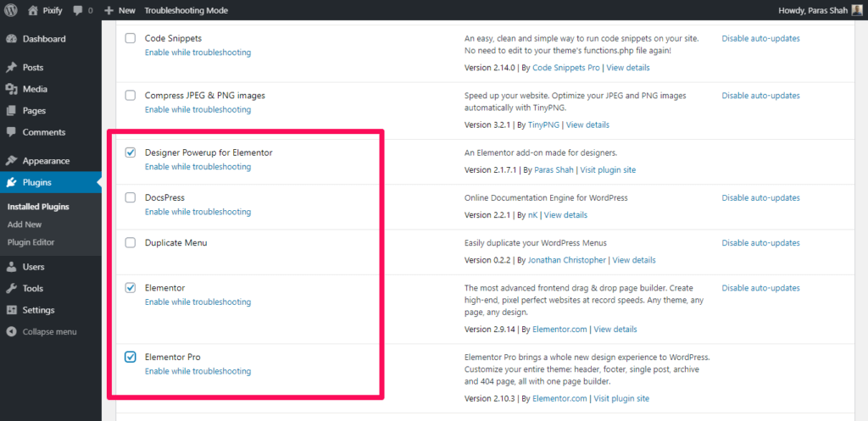This screenshot has height=421, width=868.
Task: Click the Dashboard gauge icon
Action: click(x=11, y=39)
